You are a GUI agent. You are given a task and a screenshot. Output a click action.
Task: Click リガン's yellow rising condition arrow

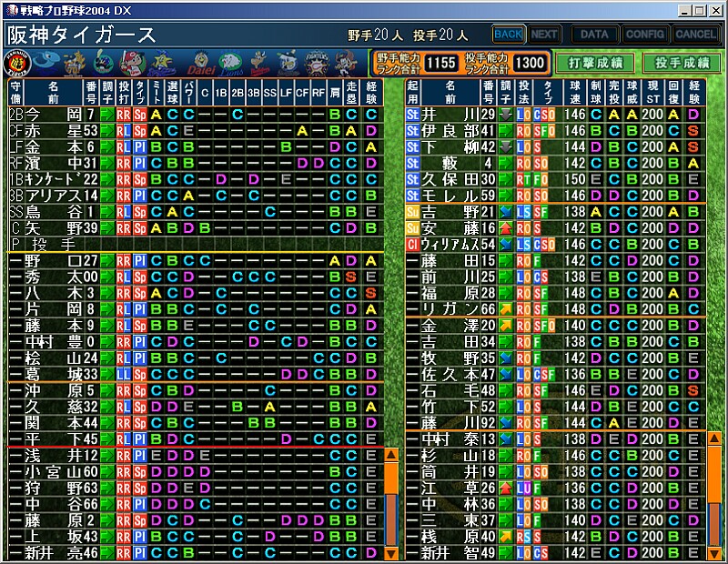(506, 309)
